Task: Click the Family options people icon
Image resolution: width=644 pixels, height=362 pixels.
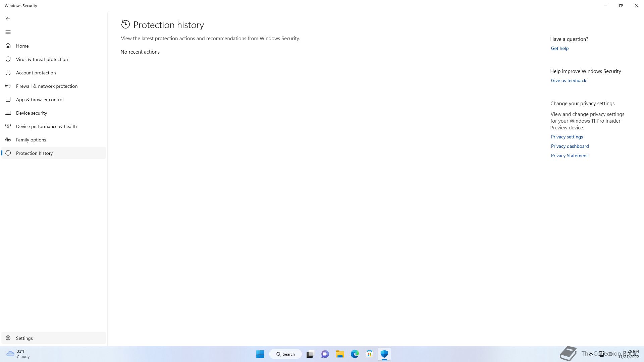Action: [x=8, y=139]
